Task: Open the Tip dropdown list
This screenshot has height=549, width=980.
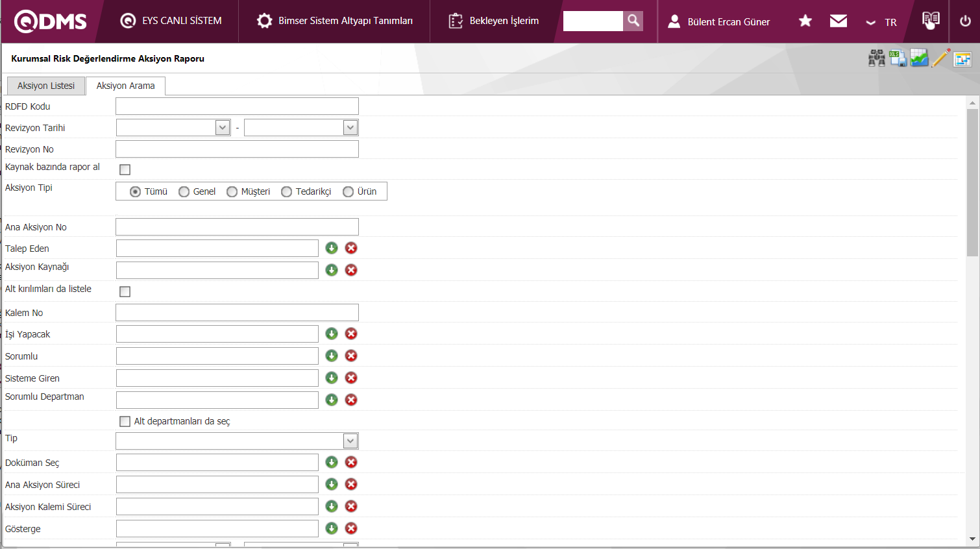Action: (x=350, y=441)
